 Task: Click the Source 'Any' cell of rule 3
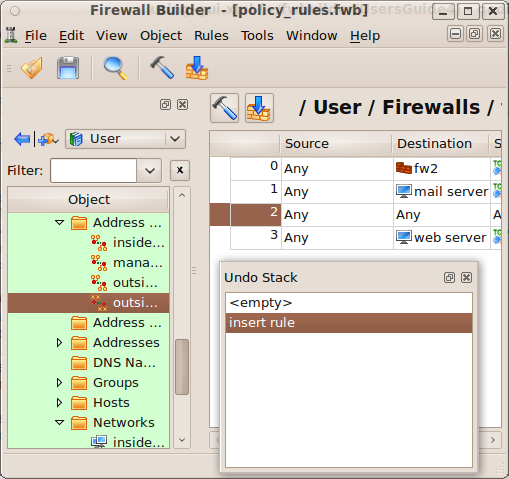(x=337, y=238)
